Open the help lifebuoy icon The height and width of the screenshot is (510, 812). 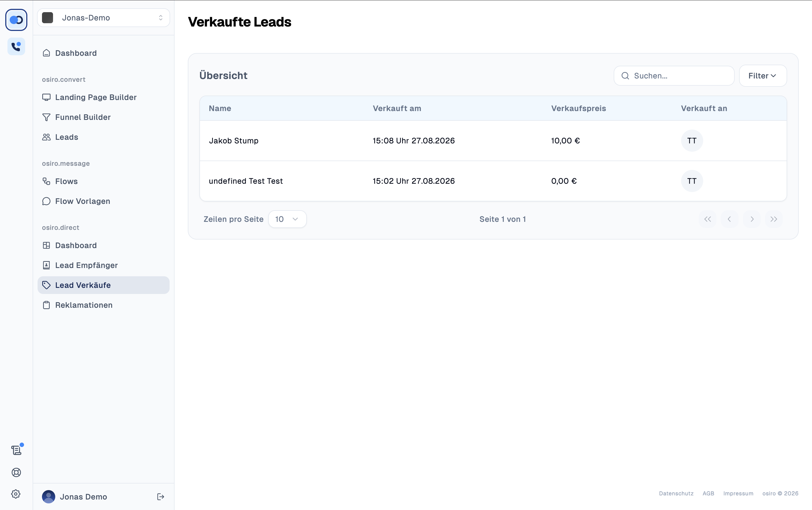[x=16, y=472]
